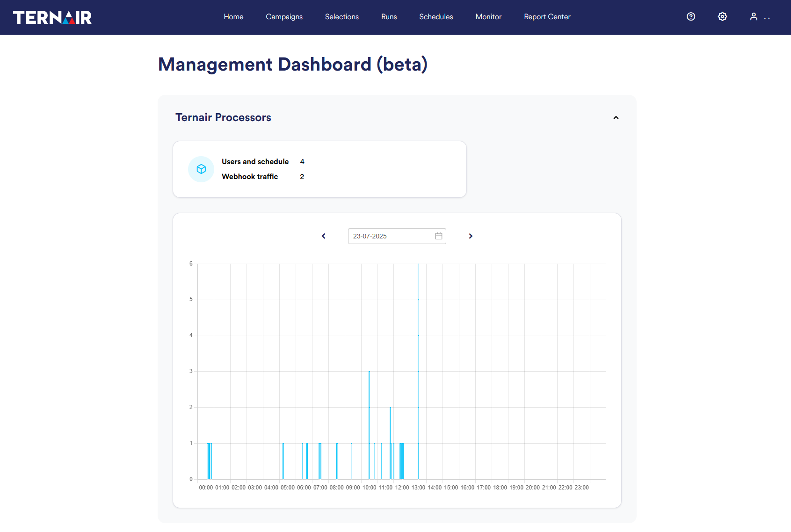
Task: Click the processors cube icon
Action: click(x=201, y=169)
